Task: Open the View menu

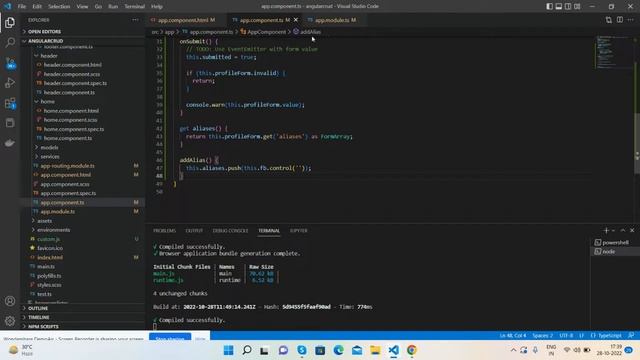Action: [82, 6]
